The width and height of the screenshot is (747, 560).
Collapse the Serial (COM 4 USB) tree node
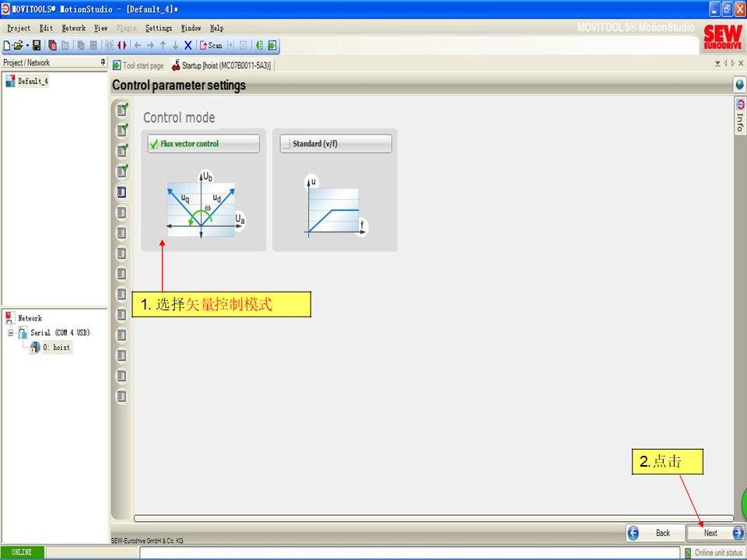(x=12, y=333)
